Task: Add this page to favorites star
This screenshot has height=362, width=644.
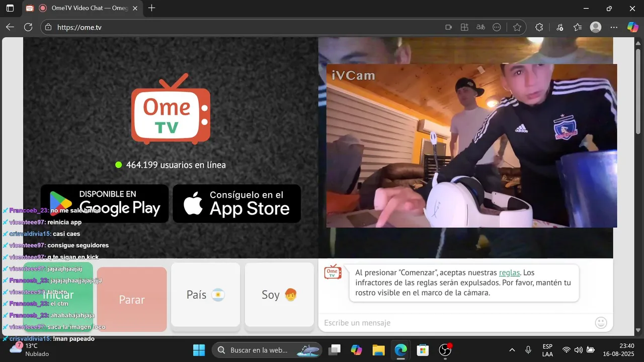Action: [517, 27]
